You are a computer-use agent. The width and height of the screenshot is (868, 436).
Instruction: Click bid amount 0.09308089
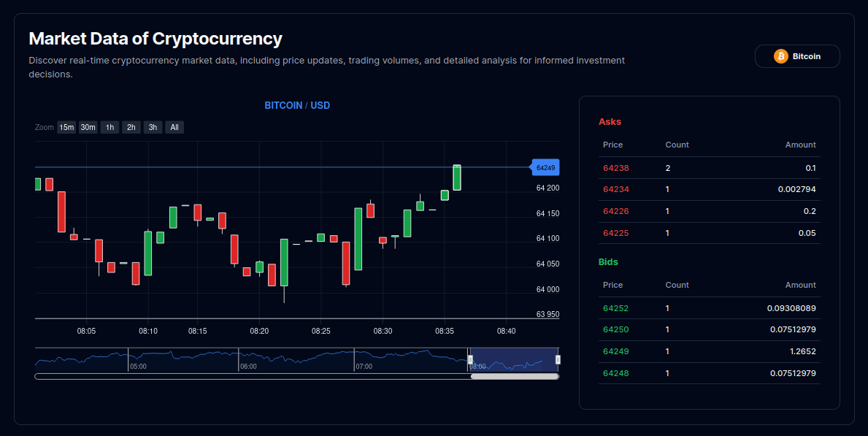[791, 308]
